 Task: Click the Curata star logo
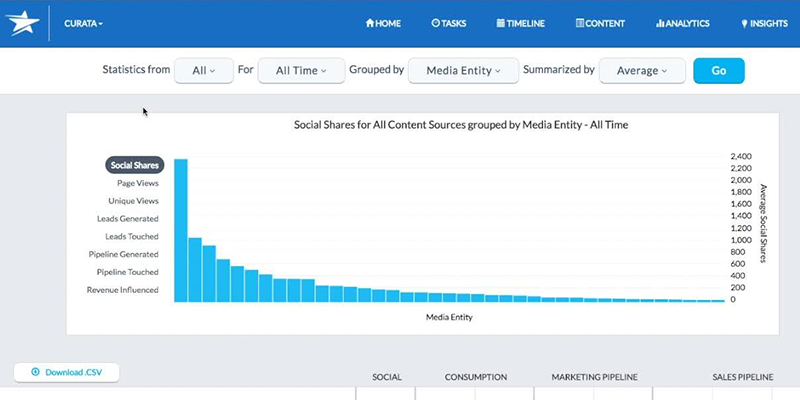(x=23, y=22)
